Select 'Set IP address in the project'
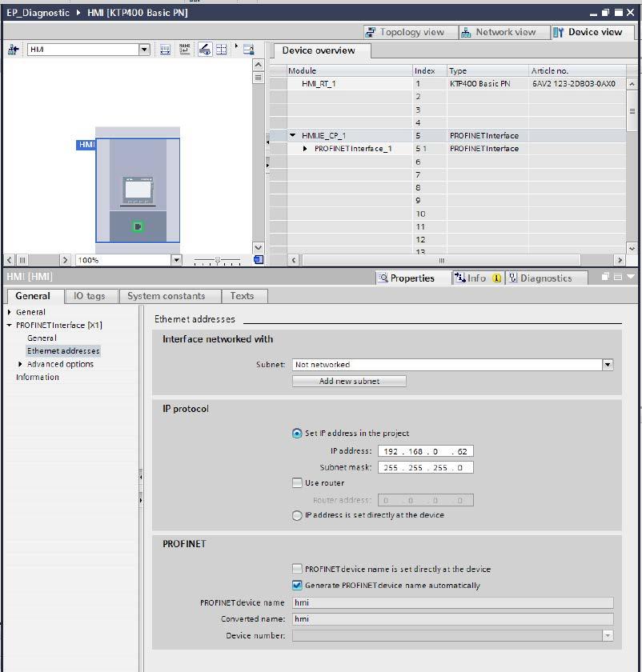Image resolution: width=642 pixels, height=672 pixels. 297,434
